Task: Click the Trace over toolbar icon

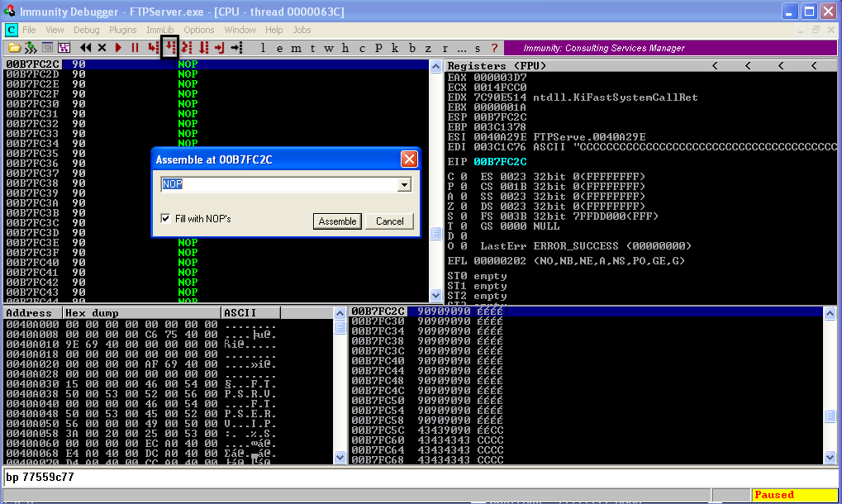Action: tap(203, 48)
